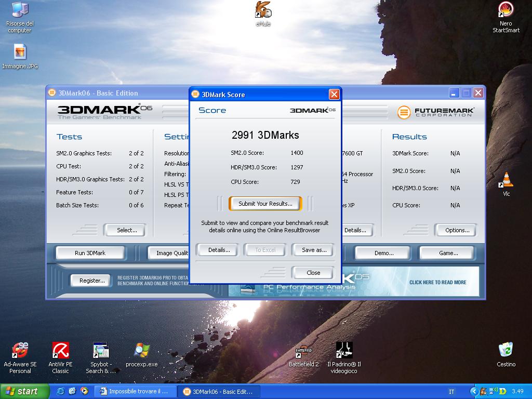
Task: Launch Windows Media Player from Quick Launch
Action: pos(84,391)
